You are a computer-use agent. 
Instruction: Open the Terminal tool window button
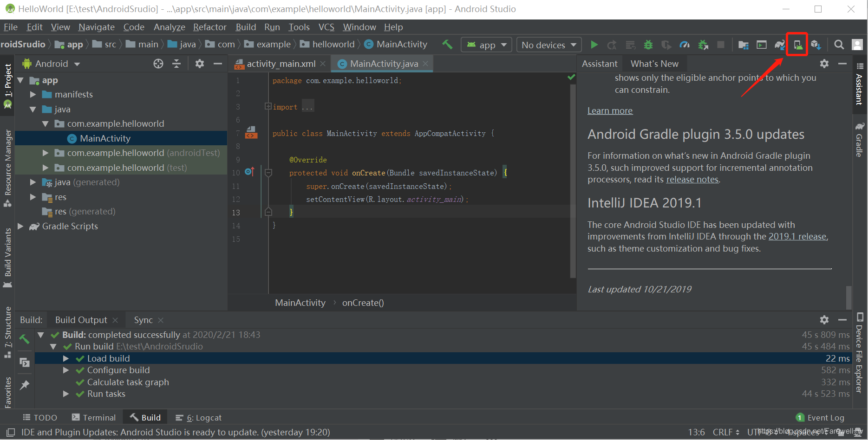click(x=94, y=417)
